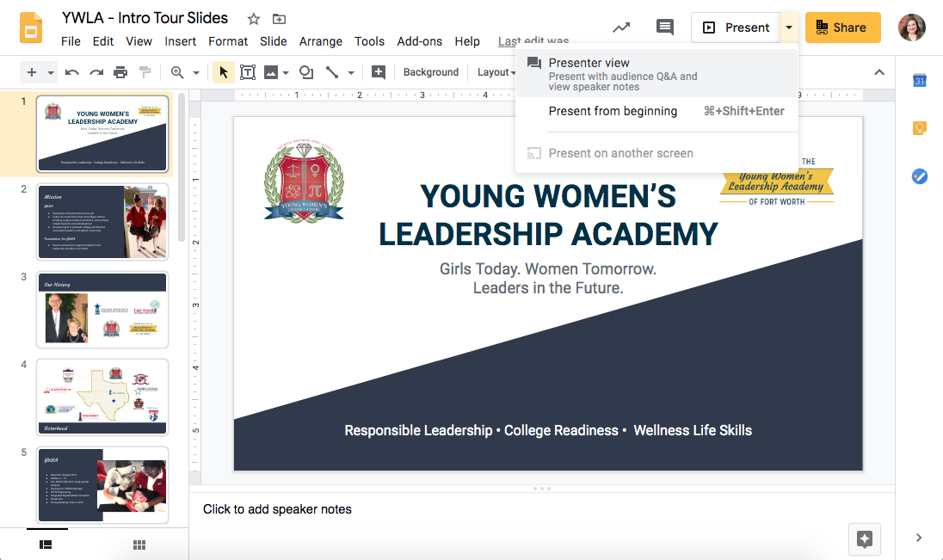Click the Responsible Leadership footer text
The height and width of the screenshot is (560, 943).
pos(548,431)
